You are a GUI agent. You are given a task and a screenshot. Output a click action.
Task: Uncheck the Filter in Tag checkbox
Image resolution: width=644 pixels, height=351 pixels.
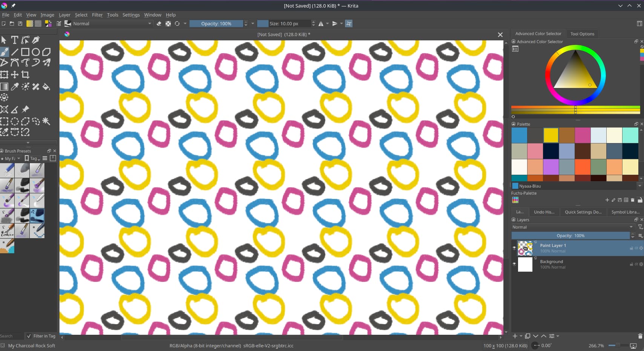pyautogui.click(x=29, y=336)
